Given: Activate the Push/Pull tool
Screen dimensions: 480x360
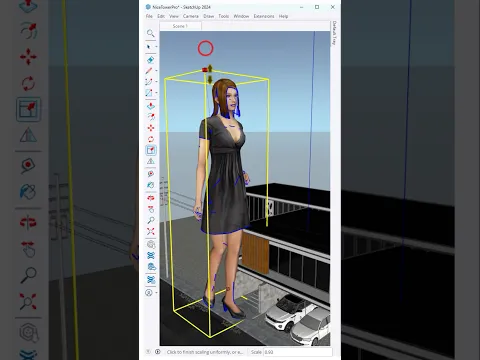Looking at the screenshot, I should 151,106.
